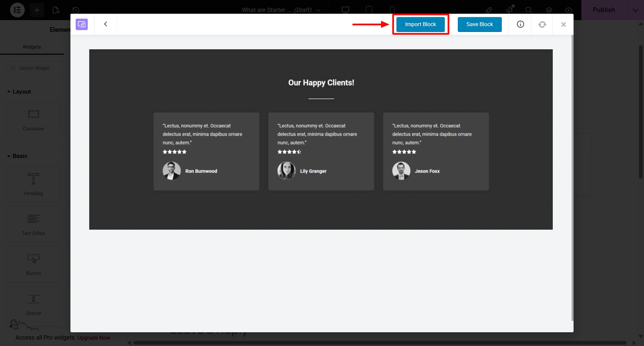Click the block preview testimonial section thumbnail
The height and width of the screenshot is (346, 644).
tap(321, 139)
